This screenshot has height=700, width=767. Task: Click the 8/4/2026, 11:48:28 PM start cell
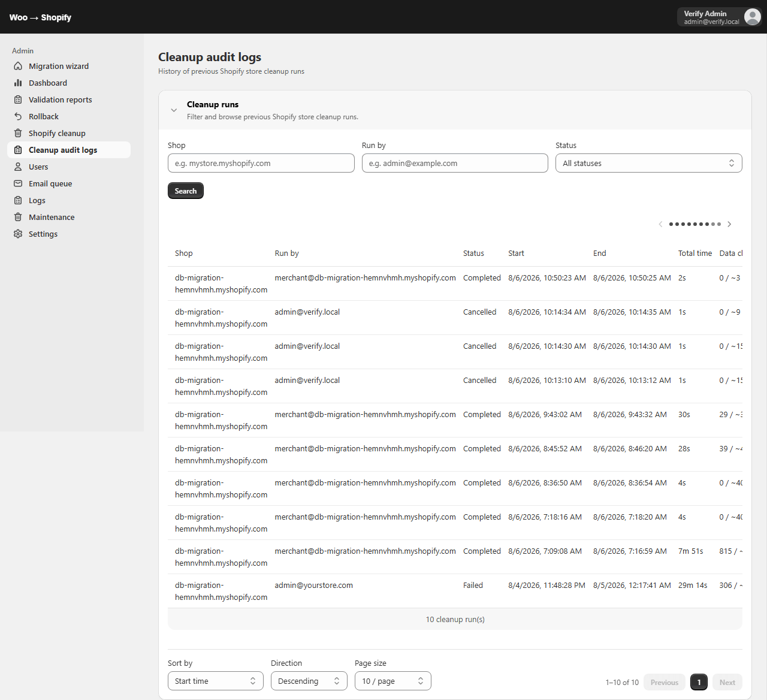pyautogui.click(x=546, y=586)
